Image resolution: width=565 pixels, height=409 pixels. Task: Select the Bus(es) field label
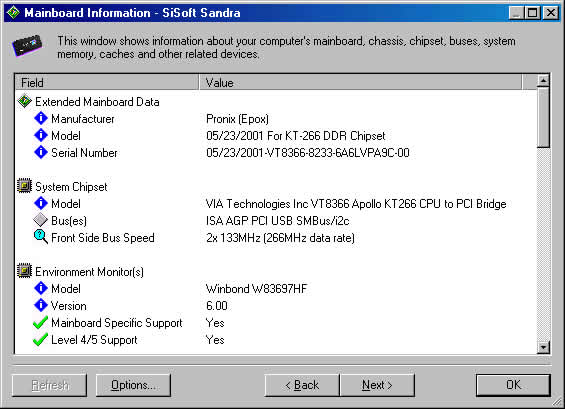[69, 221]
